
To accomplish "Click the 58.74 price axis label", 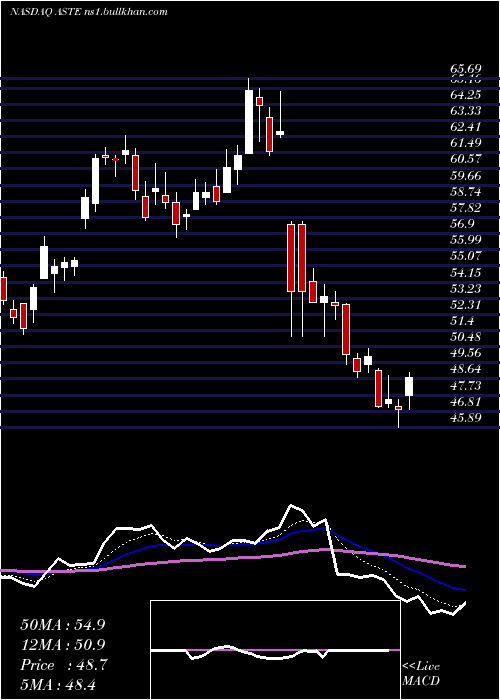I will 466,192.
